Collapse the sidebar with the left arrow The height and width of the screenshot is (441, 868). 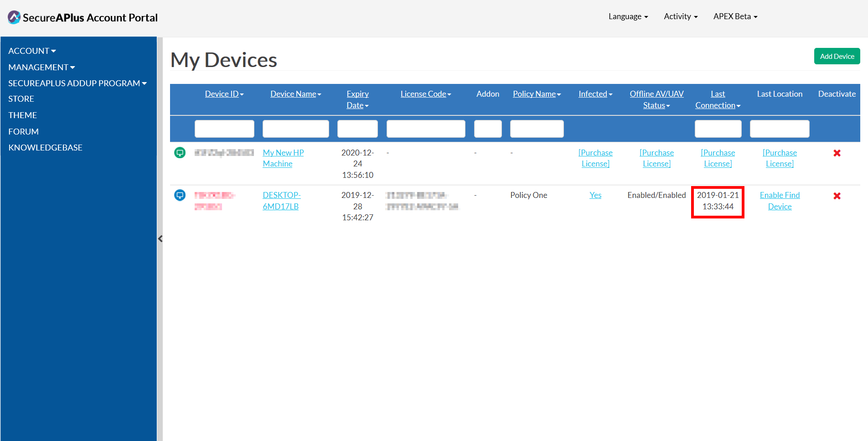point(160,239)
